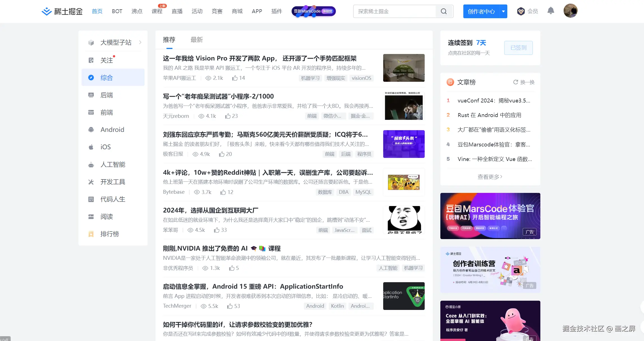Click the 已签到 check-in button
This screenshot has height=341, width=644.
(x=518, y=48)
